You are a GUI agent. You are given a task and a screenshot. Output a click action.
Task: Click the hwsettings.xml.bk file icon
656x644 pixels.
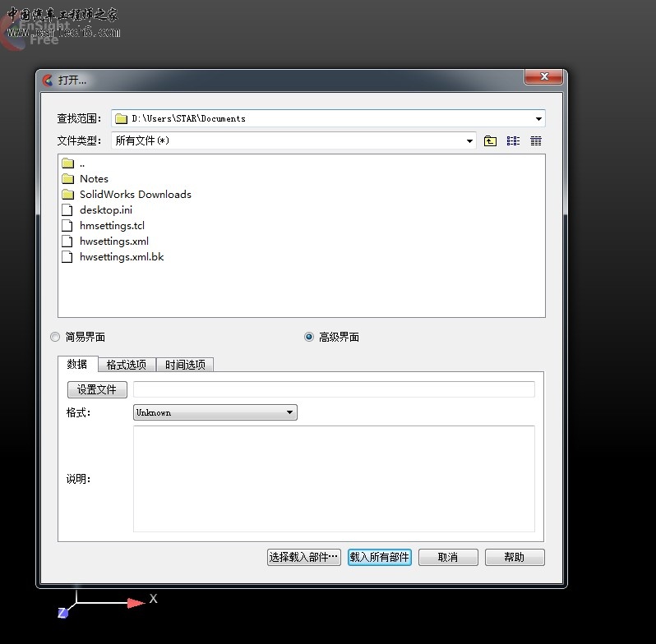68,257
